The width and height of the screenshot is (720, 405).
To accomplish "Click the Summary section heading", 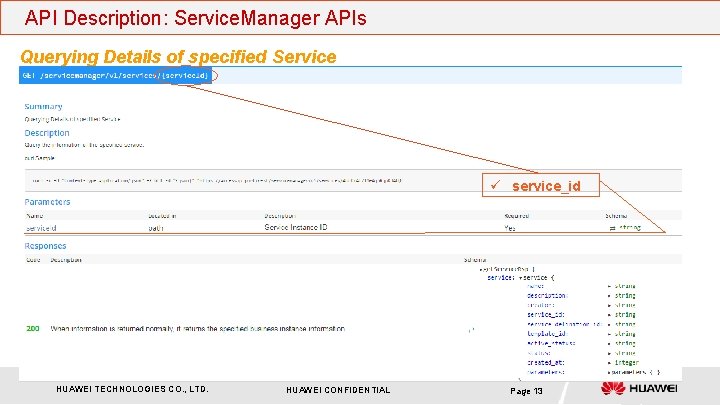I will pos(43,107).
